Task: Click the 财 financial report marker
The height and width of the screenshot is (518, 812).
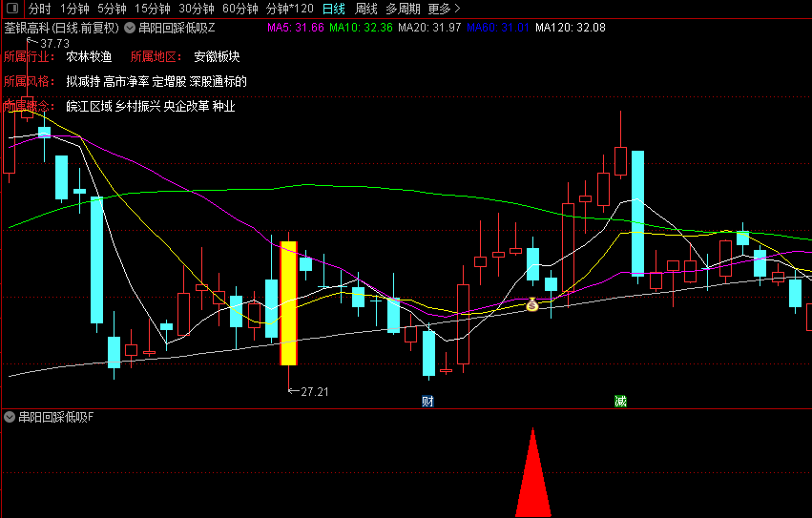Action: point(427,401)
